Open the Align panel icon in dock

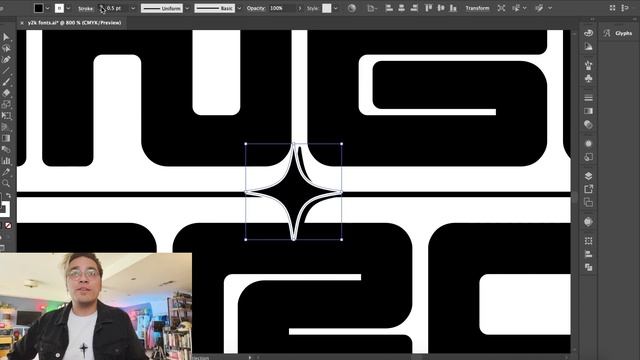click(588, 254)
